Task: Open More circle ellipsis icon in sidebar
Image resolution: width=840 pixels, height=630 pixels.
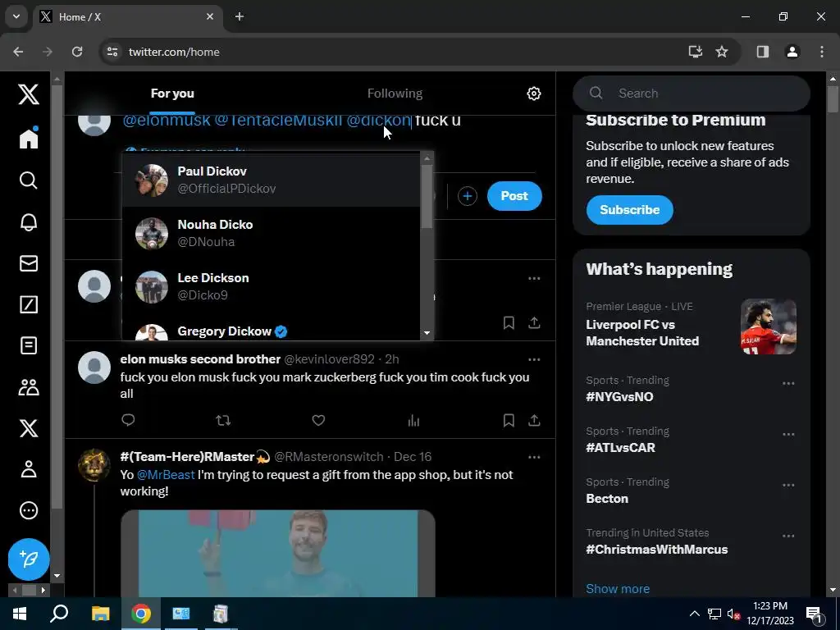Action: pos(29,510)
